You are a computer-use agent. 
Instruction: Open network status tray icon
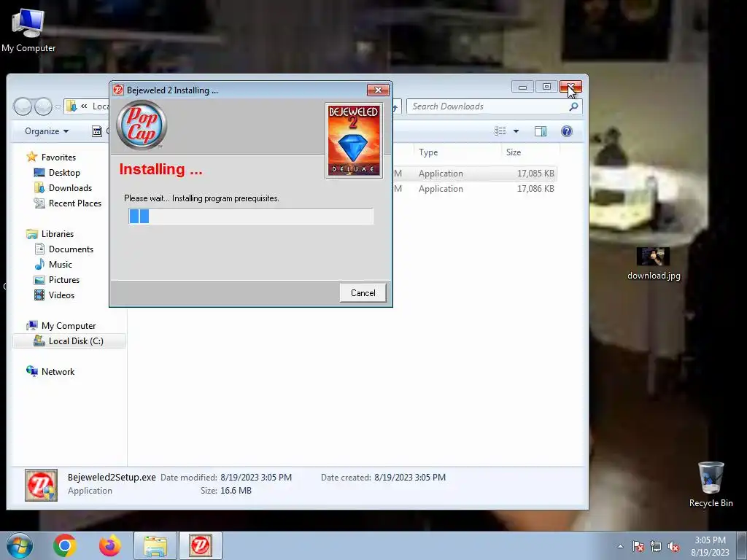[x=656, y=546]
